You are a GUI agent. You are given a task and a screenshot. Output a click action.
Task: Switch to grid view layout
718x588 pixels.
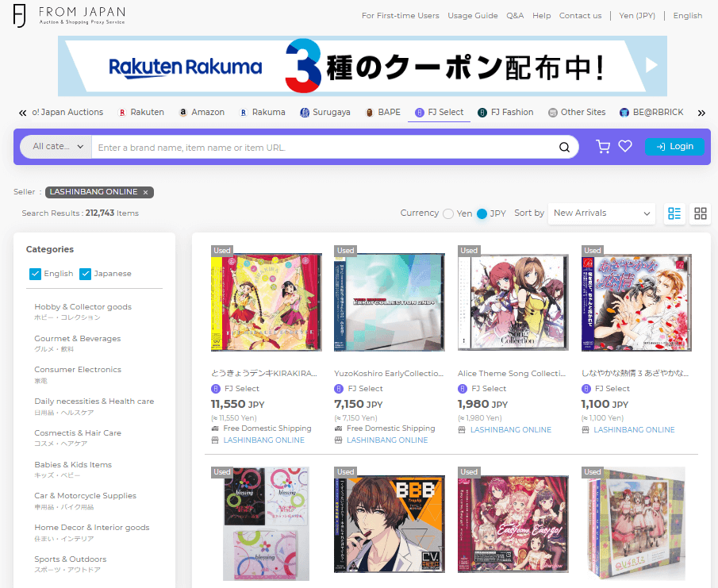click(700, 213)
